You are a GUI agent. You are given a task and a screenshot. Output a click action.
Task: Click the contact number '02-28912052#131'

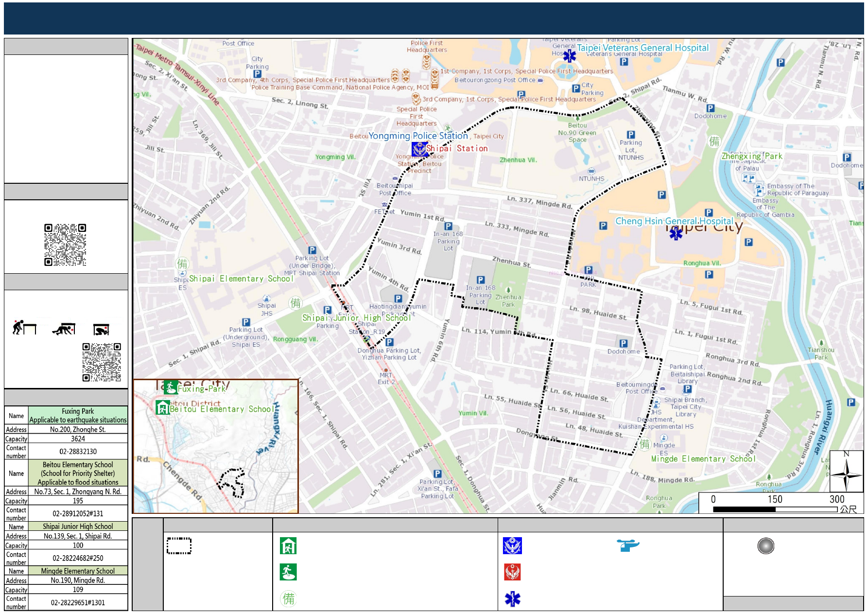coord(78,513)
